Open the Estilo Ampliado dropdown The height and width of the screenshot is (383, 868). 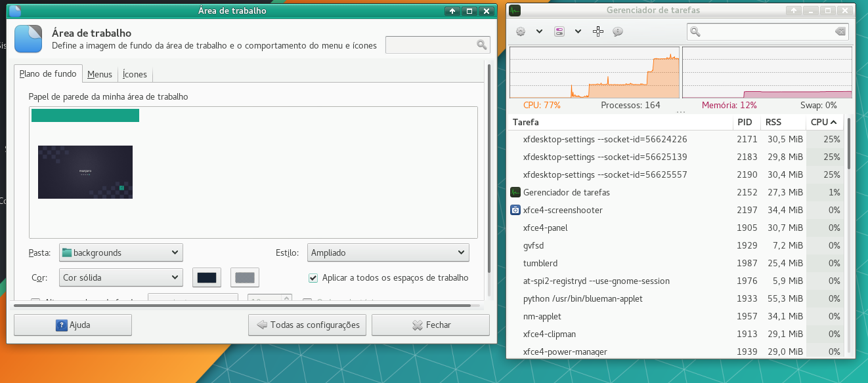click(388, 252)
